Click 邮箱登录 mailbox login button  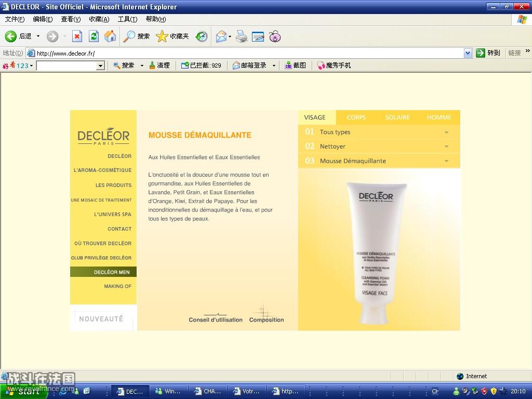[249, 65]
